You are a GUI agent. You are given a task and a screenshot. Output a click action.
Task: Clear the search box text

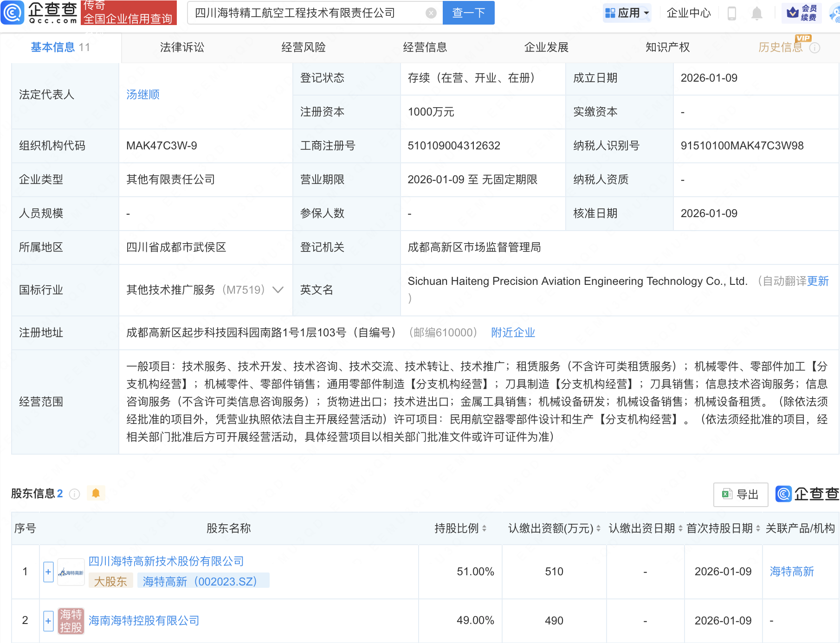pyautogui.click(x=431, y=13)
